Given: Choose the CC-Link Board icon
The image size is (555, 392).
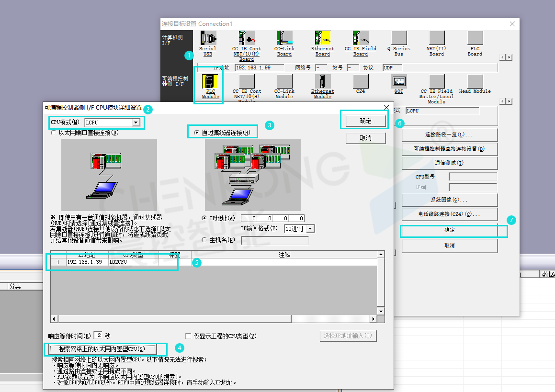Looking at the screenshot, I should tap(284, 38).
